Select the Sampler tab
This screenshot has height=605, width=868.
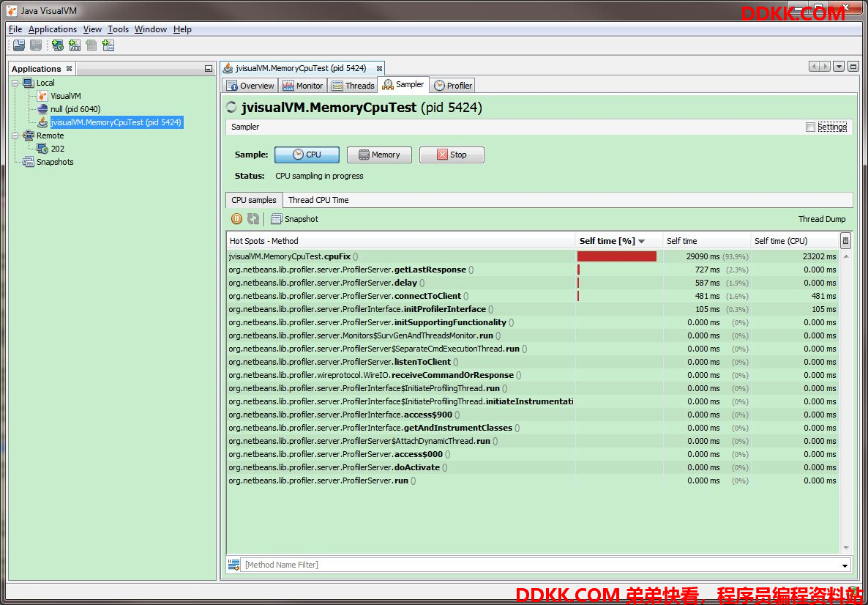403,85
